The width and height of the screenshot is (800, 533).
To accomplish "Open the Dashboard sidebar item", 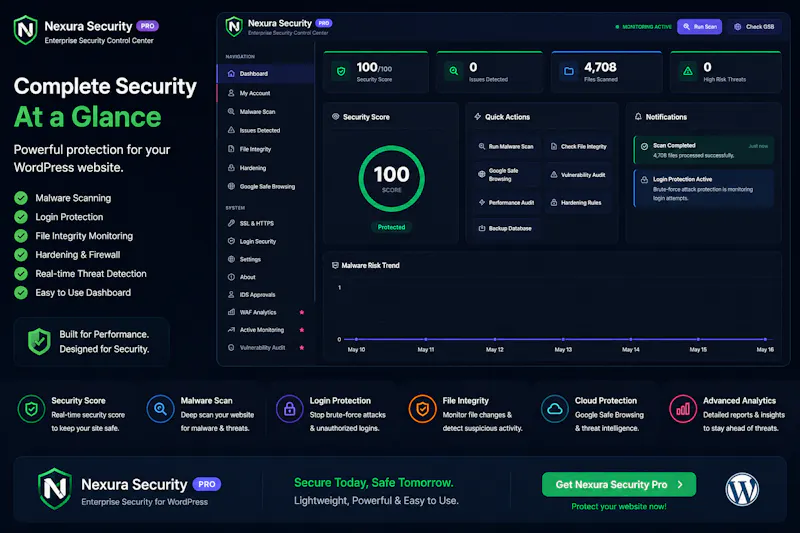I will [x=265, y=73].
